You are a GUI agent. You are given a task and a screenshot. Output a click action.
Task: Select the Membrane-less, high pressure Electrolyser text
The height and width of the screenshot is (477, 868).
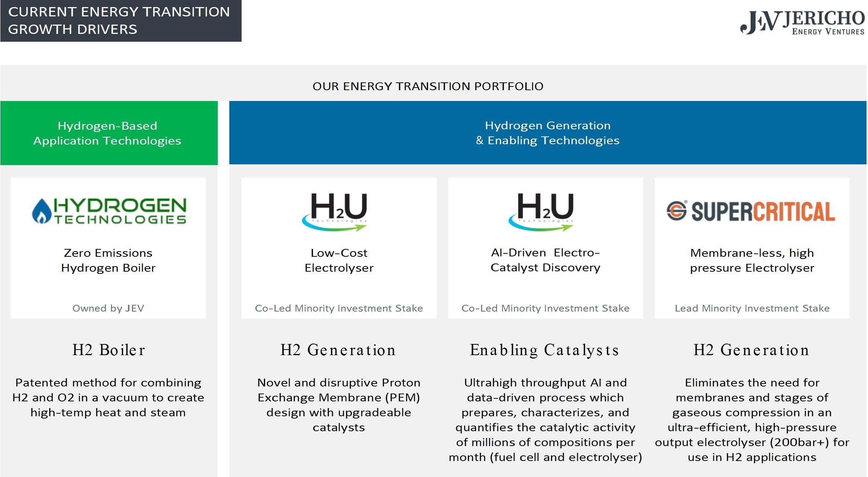(x=752, y=260)
